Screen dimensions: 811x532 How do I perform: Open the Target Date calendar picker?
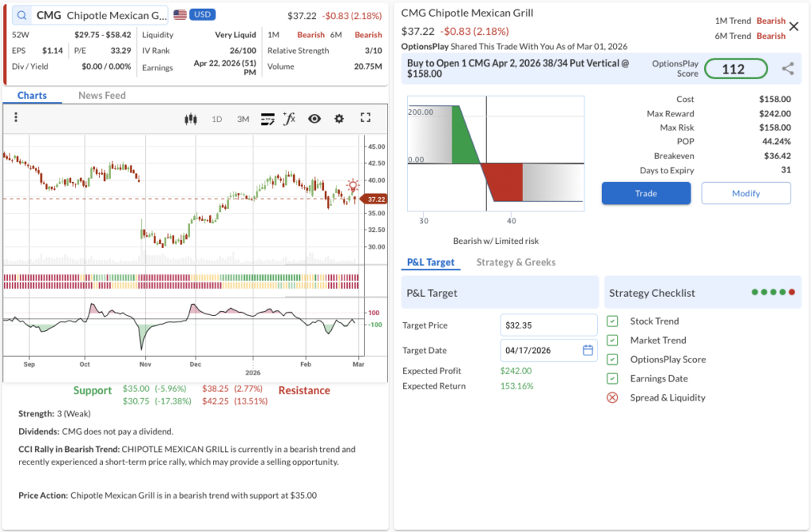pos(588,350)
